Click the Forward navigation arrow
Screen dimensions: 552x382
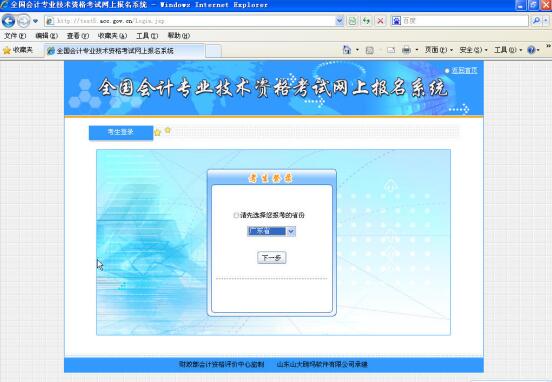tap(23, 21)
